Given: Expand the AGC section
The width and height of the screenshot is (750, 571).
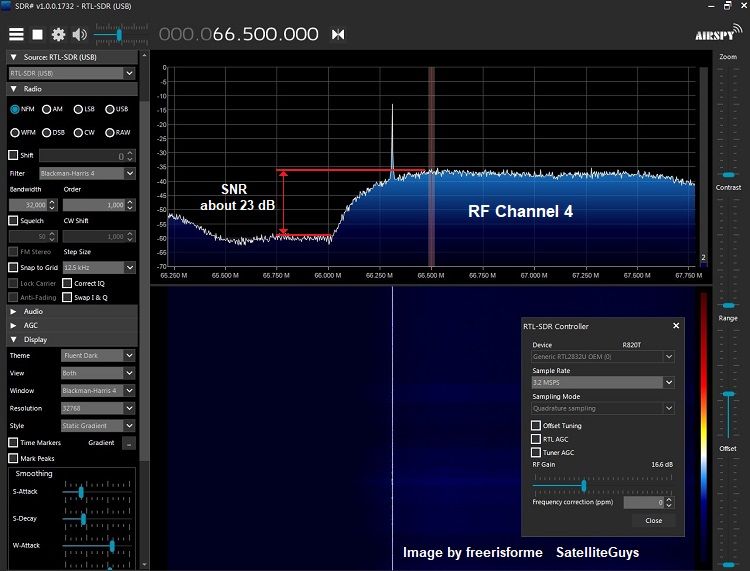Looking at the screenshot, I should pos(32,325).
